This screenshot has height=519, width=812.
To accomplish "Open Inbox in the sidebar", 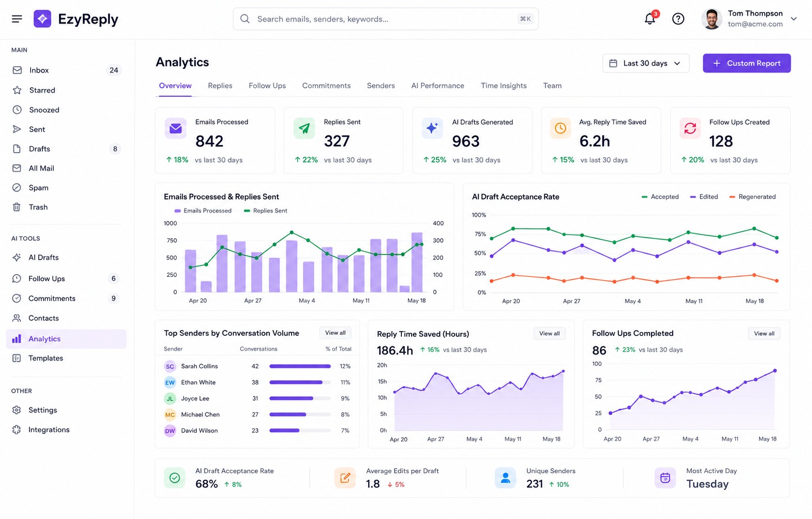I will tap(66, 70).
